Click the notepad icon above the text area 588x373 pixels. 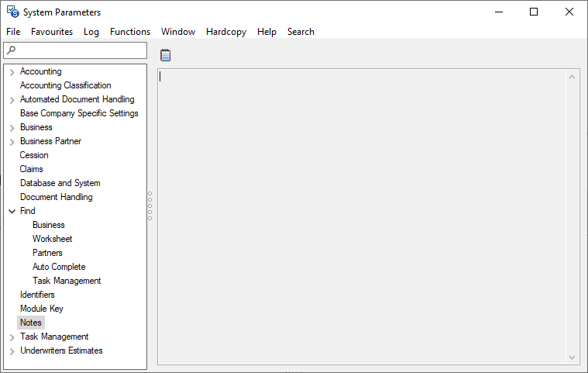click(x=165, y=55)
